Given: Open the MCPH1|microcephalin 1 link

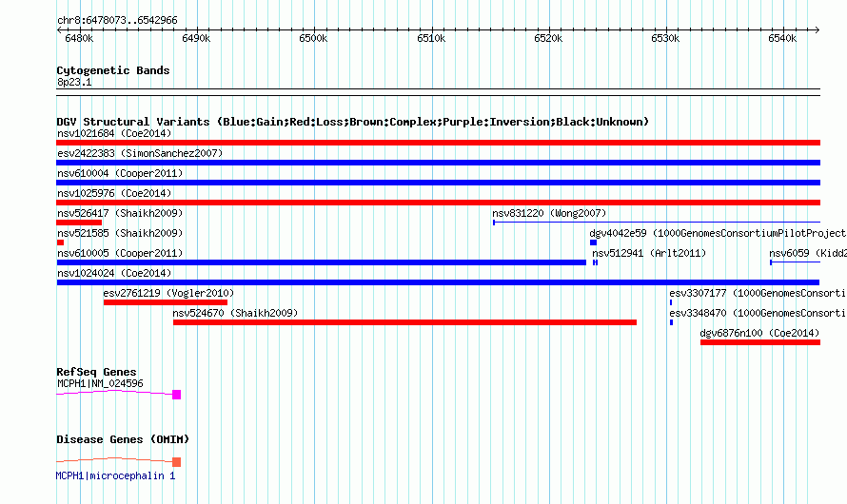Looking at the screenshot, I should coord(115,475).
